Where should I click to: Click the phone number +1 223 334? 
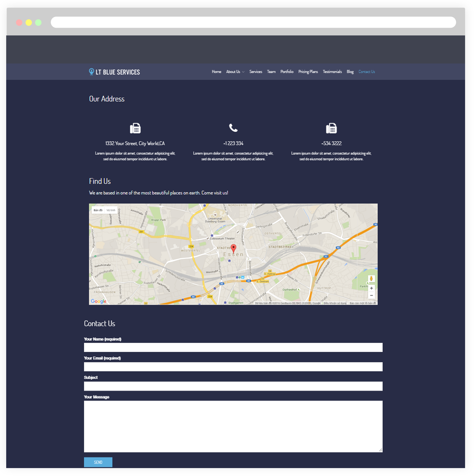pos(233,143)
